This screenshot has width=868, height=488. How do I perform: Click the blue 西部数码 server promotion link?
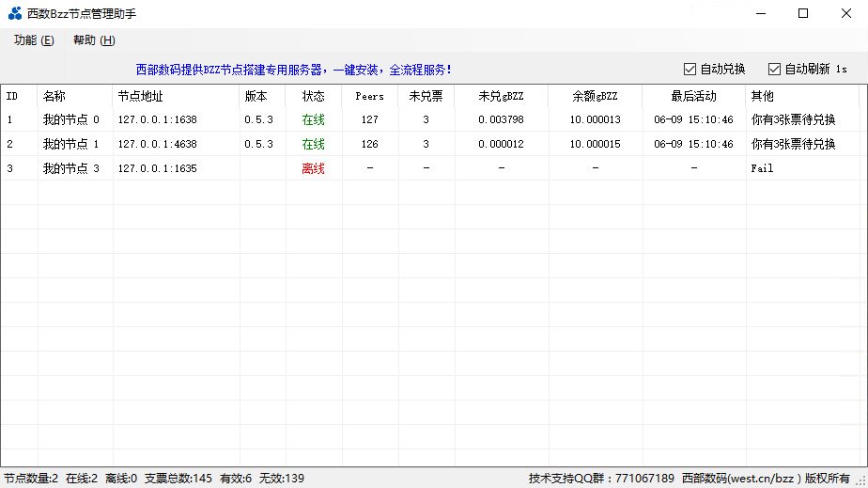[293, 70]
